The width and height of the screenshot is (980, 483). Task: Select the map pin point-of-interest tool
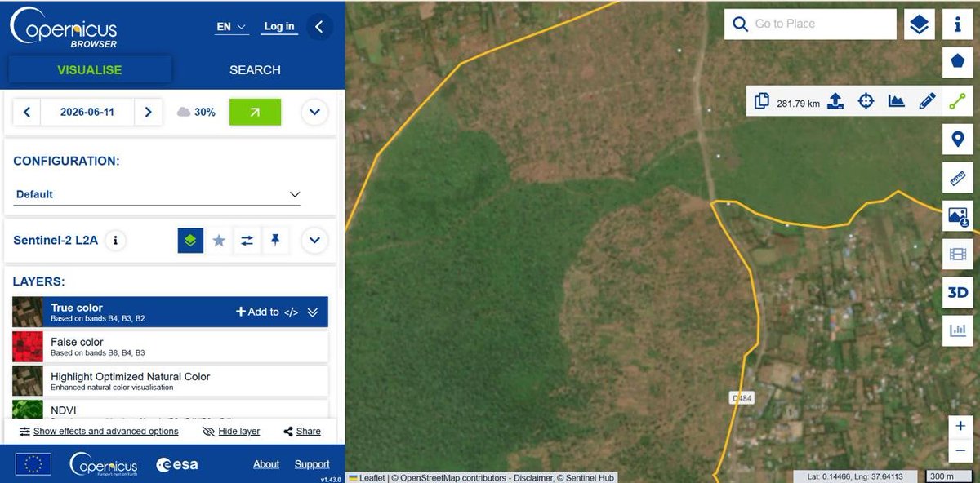958,140
